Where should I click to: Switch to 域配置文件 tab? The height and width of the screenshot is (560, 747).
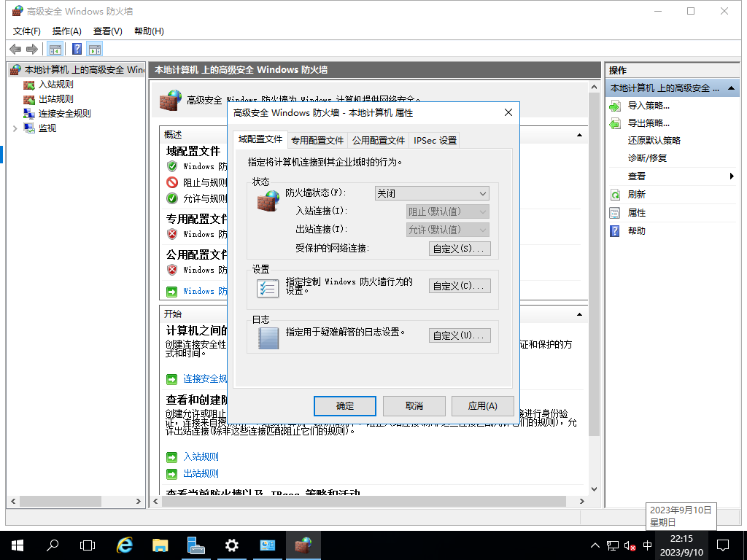pyautogui.click(x=260, y=139)
